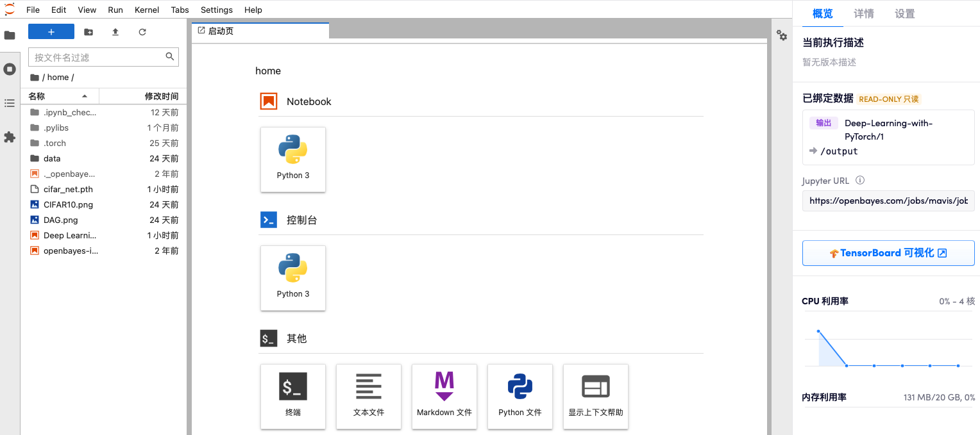Open a new terminal from launcher
Image resolution: width=980 pixels, height=435 pixels.
pyautogui.click(x=293, y=396)
